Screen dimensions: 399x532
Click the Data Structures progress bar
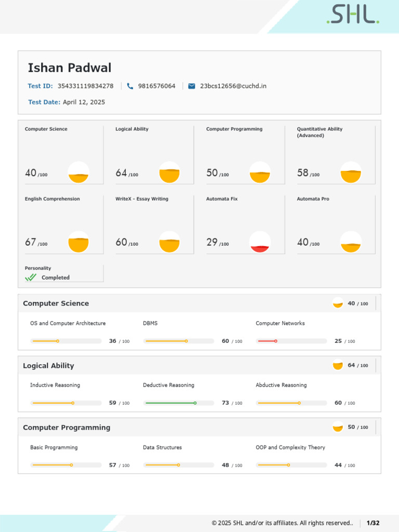point(179,465)
